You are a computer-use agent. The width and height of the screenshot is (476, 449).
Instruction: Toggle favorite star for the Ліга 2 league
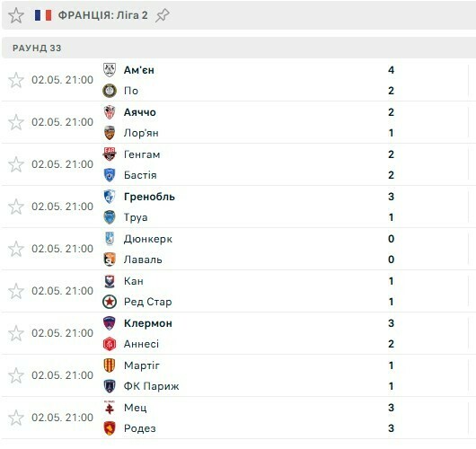coord(16,15)
